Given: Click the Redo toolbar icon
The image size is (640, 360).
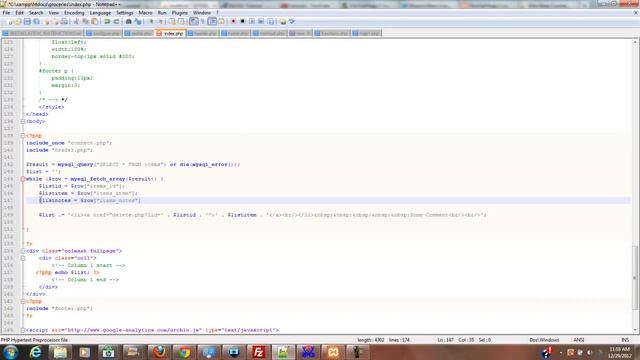Looking at the screenshot, I should coord(116,21).
